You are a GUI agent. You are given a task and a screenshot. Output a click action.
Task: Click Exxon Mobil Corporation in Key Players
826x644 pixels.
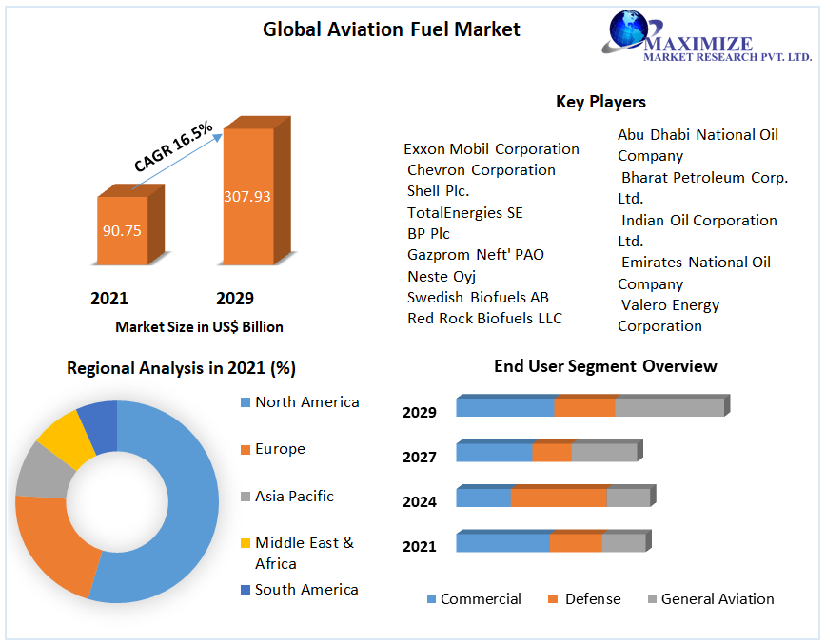[x=491, y=149]
